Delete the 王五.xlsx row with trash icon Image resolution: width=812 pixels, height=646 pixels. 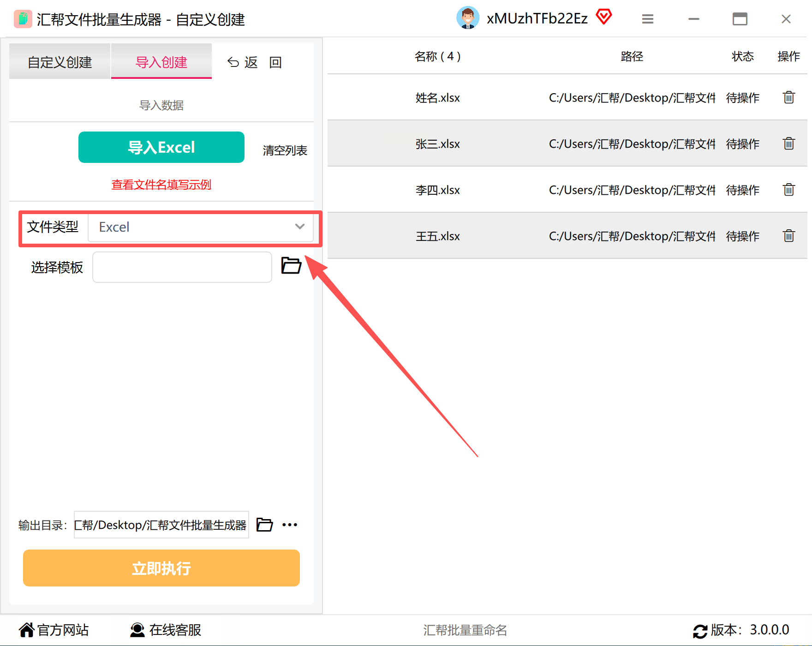coord(788,236)
